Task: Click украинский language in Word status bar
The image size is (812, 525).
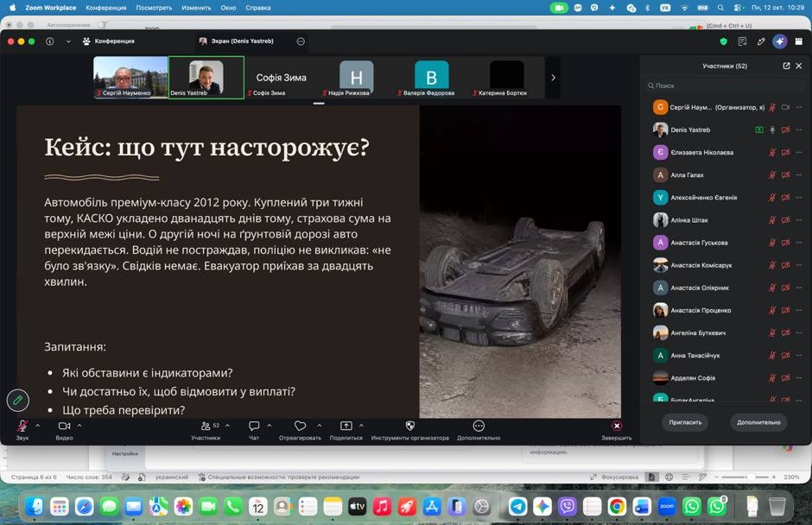Action: tap(171, 477)
